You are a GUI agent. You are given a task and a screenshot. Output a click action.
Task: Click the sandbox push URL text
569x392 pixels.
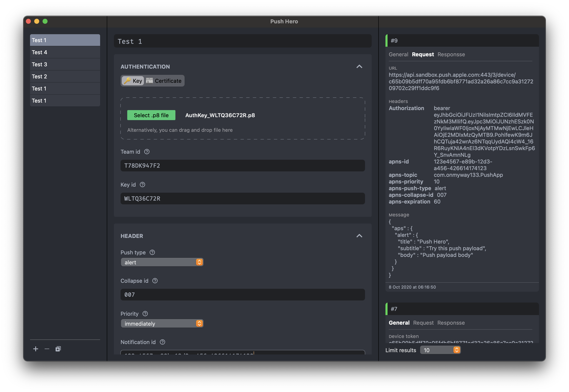coord(461,82)
